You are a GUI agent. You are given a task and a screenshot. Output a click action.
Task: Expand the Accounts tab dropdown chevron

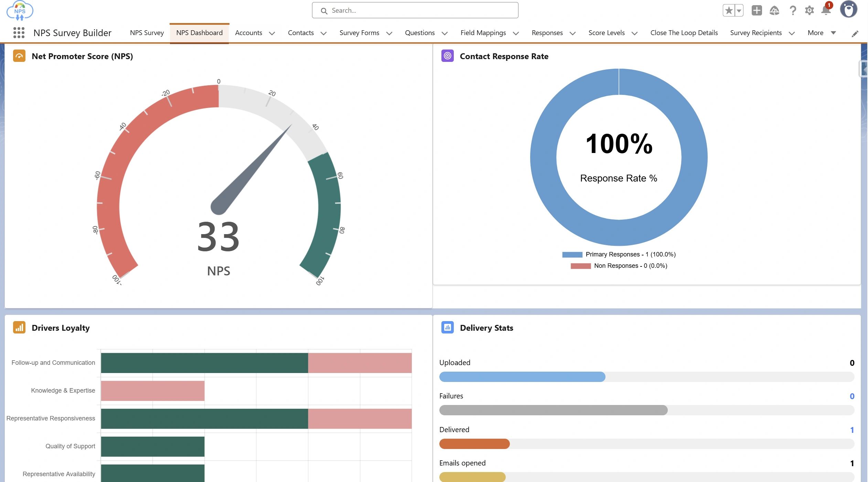(272, 33)
